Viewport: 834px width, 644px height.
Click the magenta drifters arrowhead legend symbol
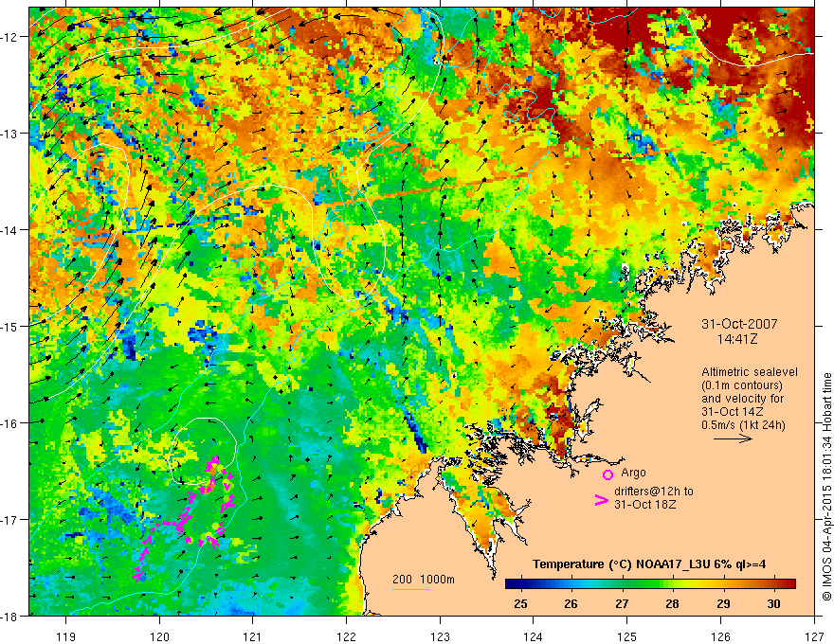coord(601,500)
